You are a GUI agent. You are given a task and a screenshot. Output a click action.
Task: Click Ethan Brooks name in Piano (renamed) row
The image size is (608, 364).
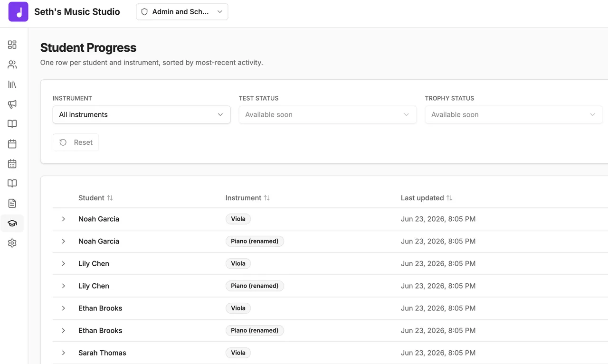(100, 330)
